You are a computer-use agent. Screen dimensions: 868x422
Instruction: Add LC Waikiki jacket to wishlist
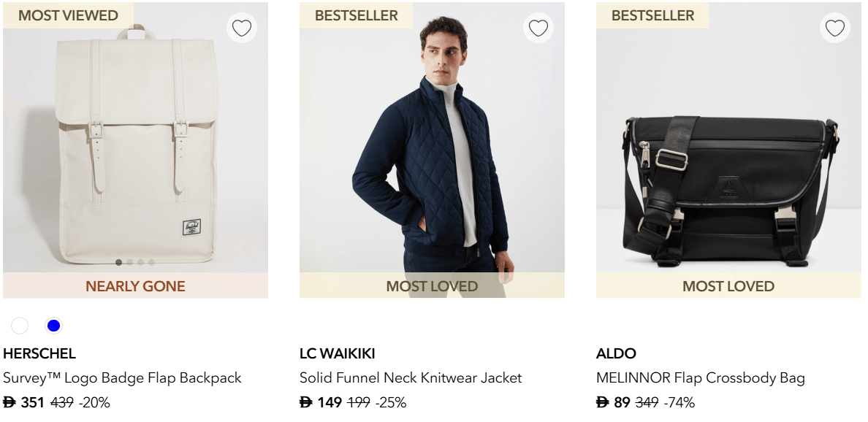click(x=538, y=28)
